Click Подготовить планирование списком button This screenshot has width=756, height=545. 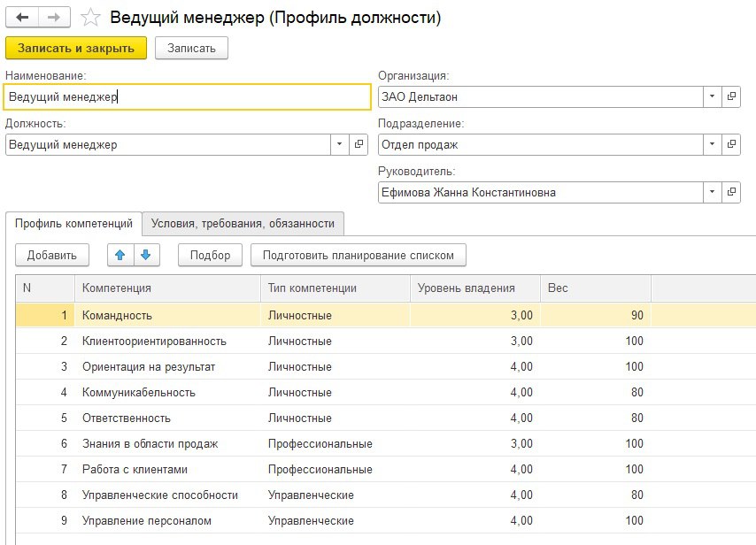pyautogui.click(x=359, y=255)
